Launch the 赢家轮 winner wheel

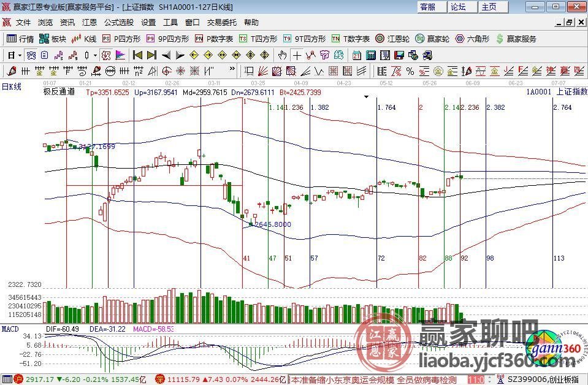click(x=432, y=39)
